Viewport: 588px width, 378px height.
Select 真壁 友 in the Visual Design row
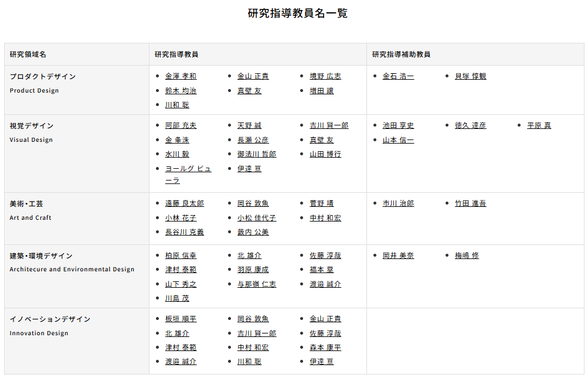point(321,140)
